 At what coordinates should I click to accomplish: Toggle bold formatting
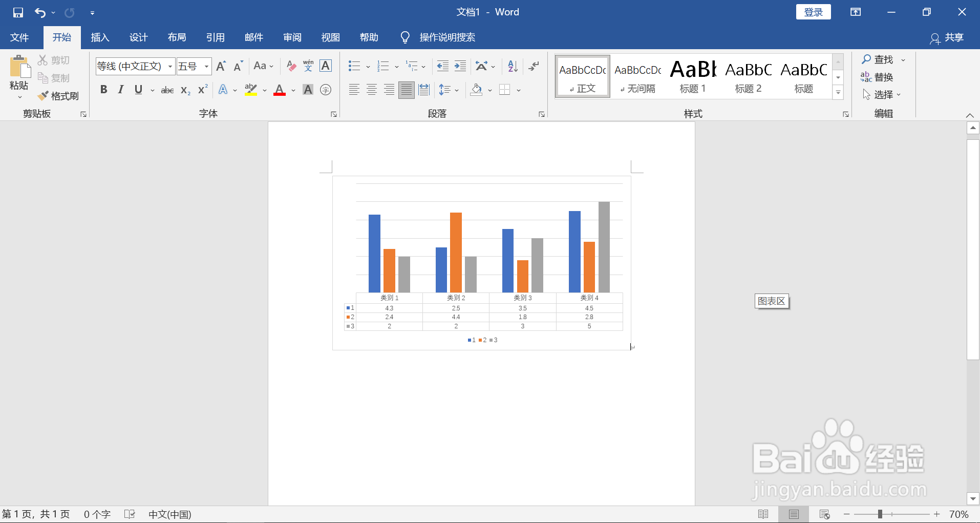104,90
